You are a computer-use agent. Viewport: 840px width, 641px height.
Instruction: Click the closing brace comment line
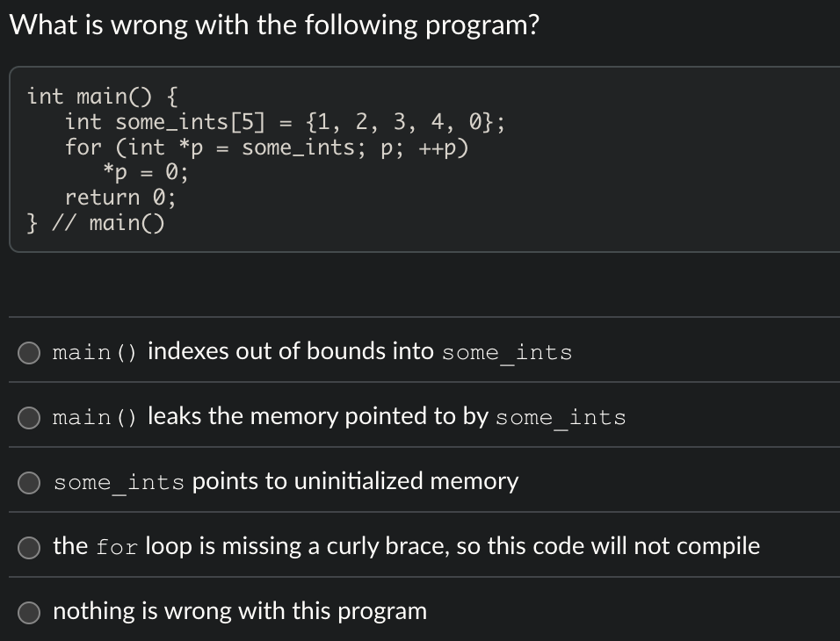tap(97, 222)
